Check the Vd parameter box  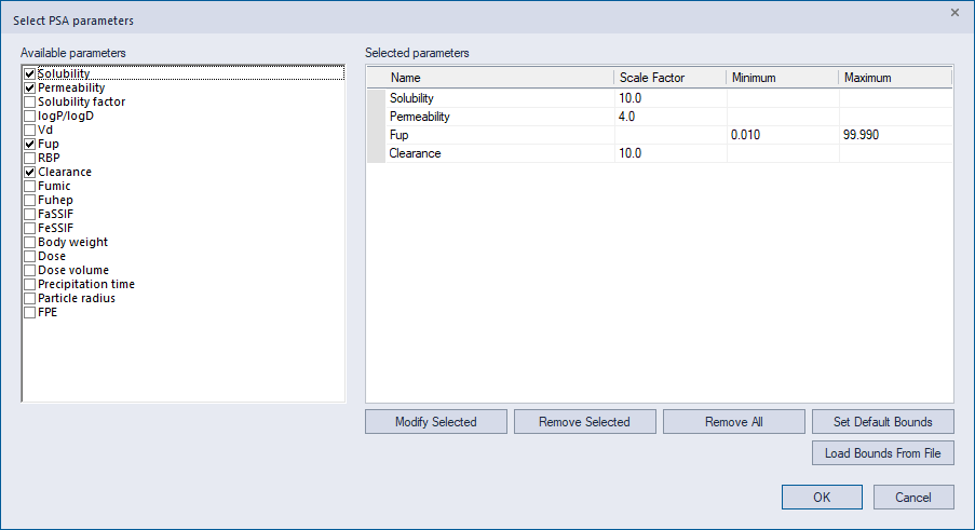29,130
